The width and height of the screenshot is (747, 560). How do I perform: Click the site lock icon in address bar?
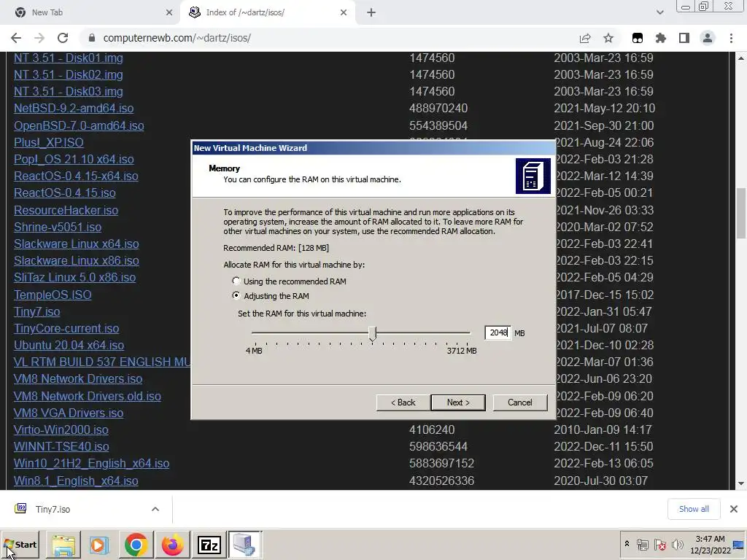[92, 38]
